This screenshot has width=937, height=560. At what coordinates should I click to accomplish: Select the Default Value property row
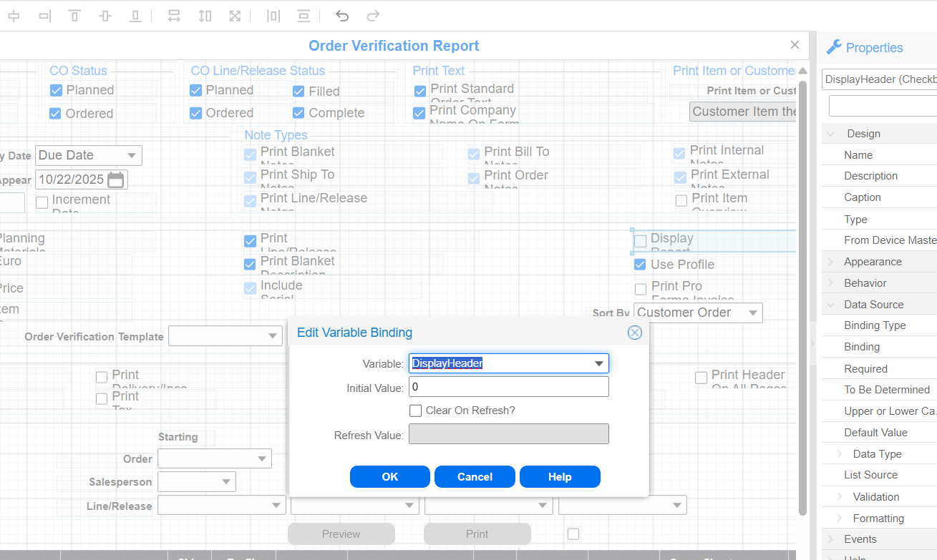coord(880,433)
